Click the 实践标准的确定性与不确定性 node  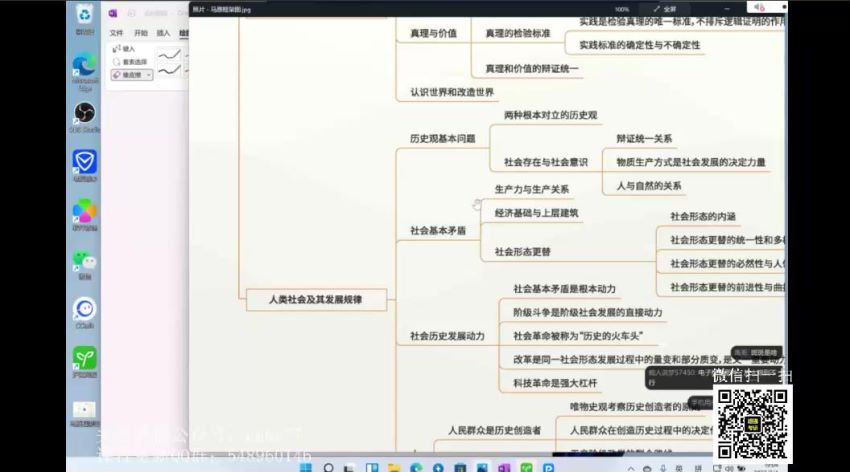[639, 45]
